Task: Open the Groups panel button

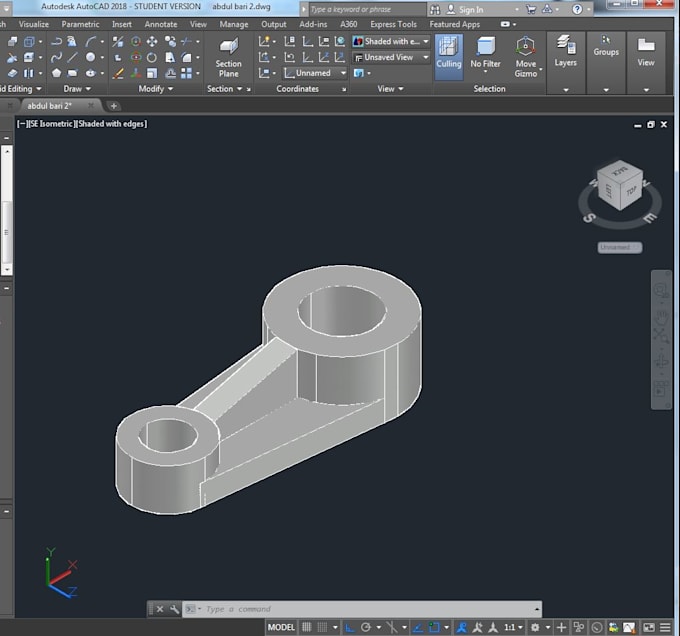Action: [606, 47]
